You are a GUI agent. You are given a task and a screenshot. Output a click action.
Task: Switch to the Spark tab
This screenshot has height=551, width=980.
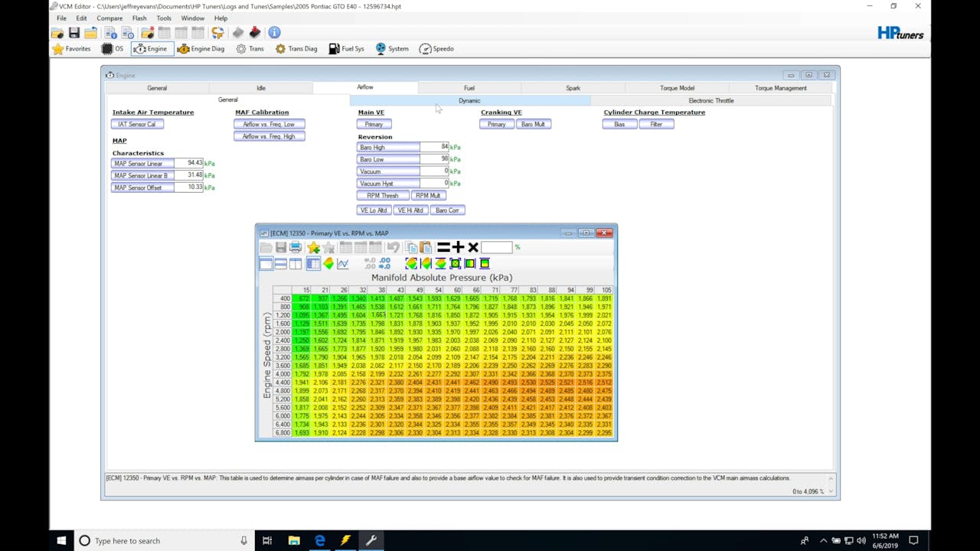[x=573, y=88]
